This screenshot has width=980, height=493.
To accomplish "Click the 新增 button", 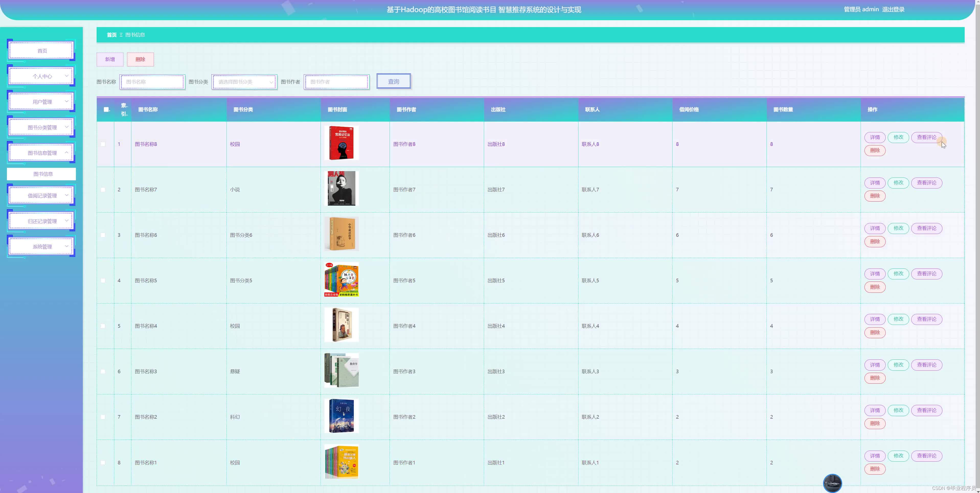I will (x=110, y=59).
